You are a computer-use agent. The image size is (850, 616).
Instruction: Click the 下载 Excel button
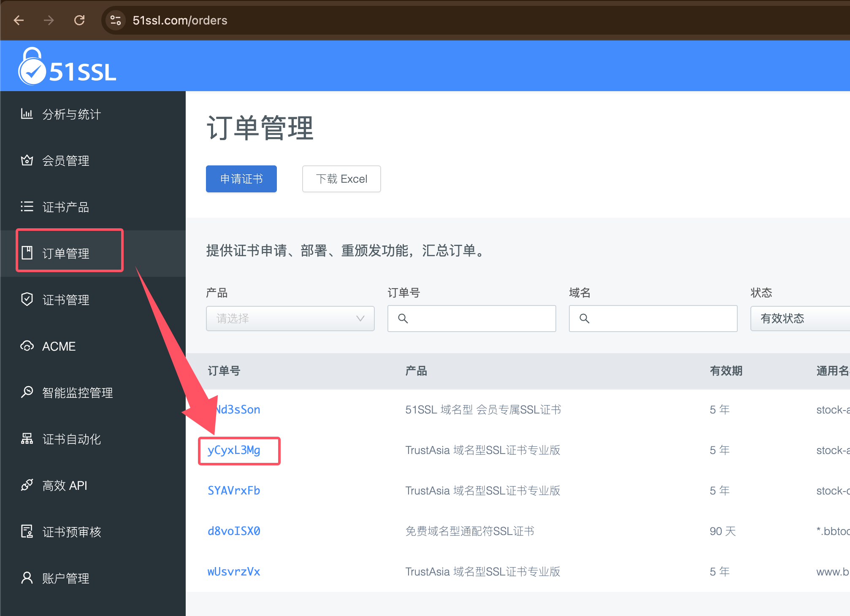coord(341,179)
